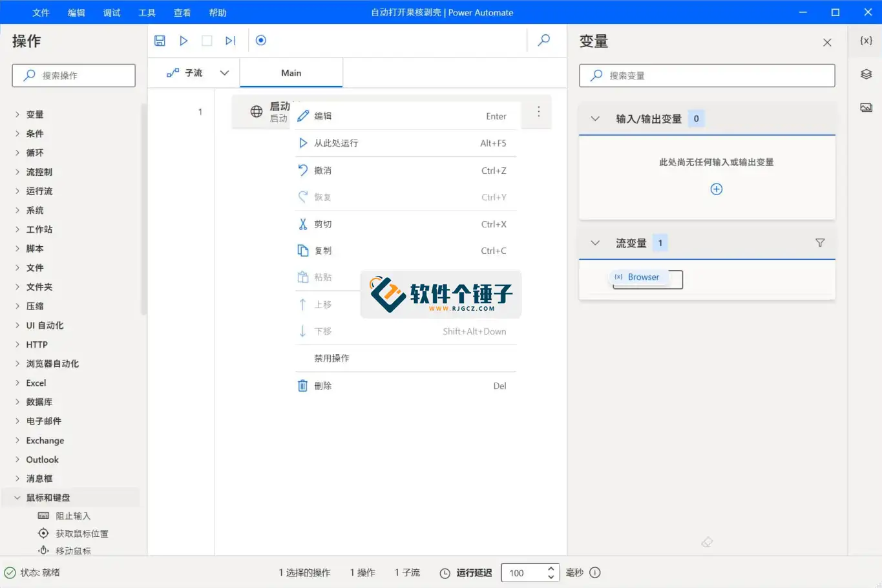Open the 查看 menu

[182, 12]
